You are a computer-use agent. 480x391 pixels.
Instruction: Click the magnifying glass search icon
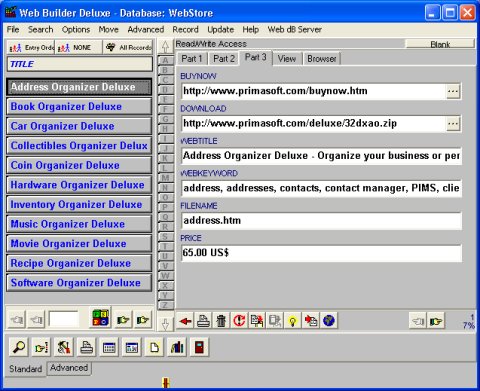pyautogui.click(x=19, y=347)
